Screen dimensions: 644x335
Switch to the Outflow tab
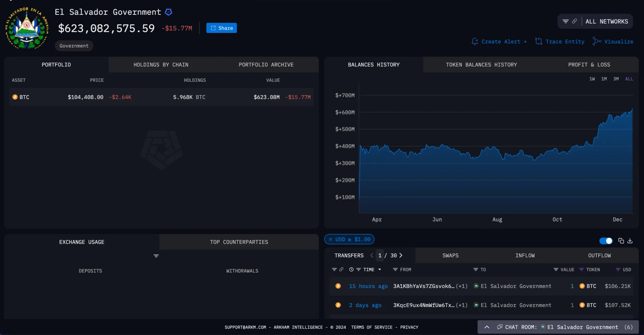(x=599, y=256)
